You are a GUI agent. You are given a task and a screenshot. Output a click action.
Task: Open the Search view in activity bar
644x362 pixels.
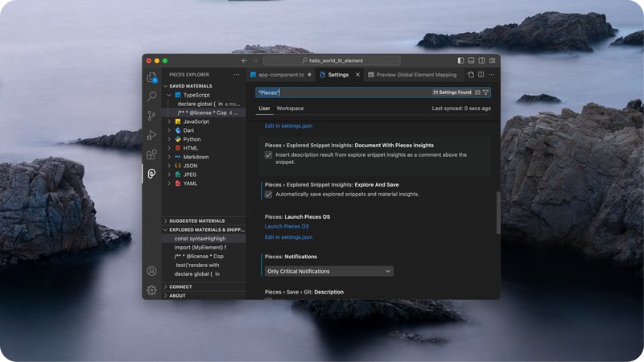point(151,96)
